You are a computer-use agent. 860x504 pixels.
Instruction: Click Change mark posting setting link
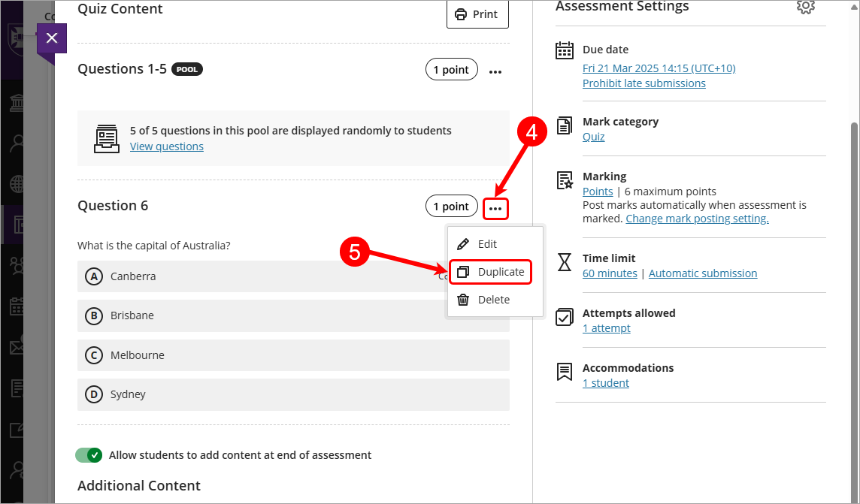point(697,219)
